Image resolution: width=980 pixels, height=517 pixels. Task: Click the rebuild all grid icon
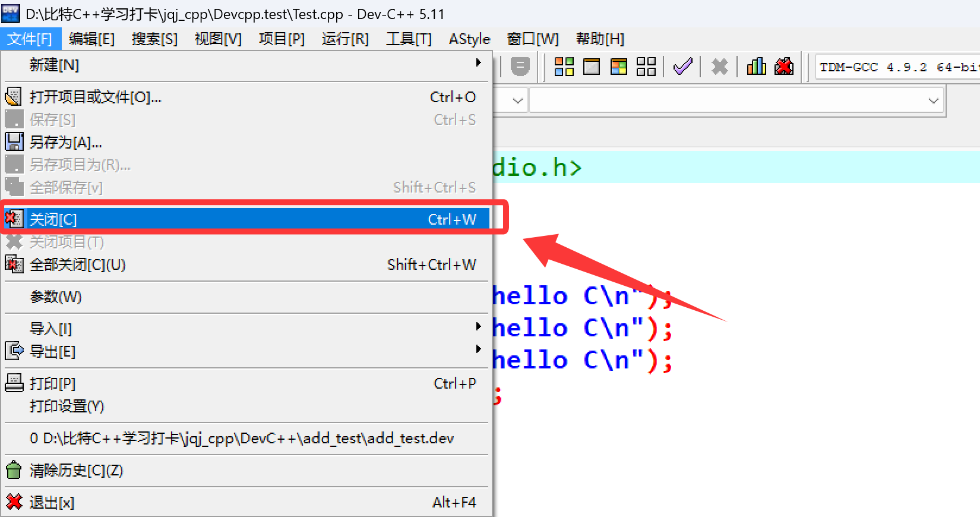[x=646, y=67]
